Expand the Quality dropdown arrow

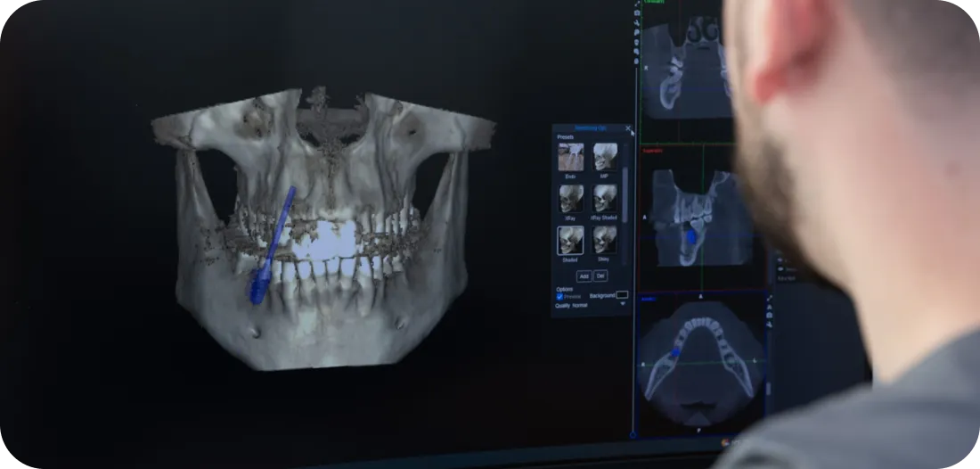point(623,305)
